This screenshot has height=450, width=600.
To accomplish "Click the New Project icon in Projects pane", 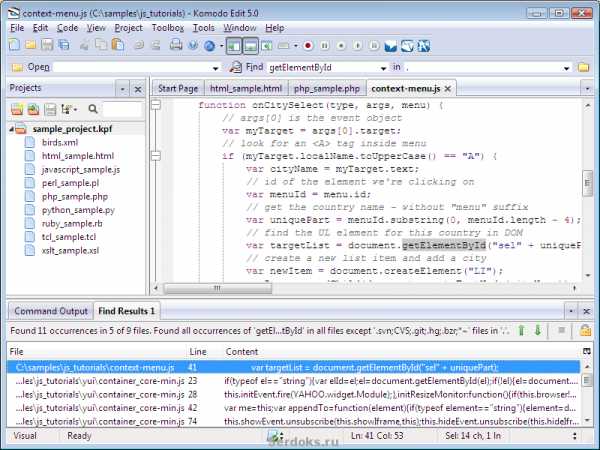I will click(16, 109).
